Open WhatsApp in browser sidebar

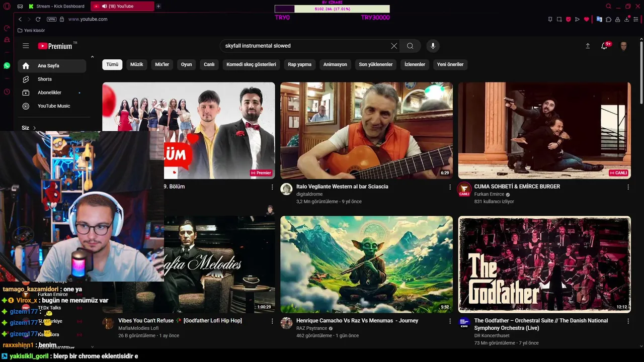[x=7, y=66]
